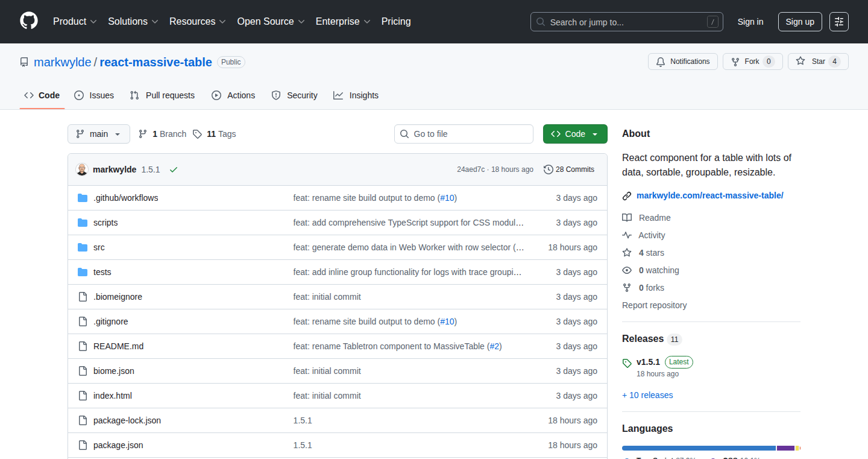Click the magnifier icon in Go to file
The image size is (868, 459).
pyautogui.click(x=404, y=134)
